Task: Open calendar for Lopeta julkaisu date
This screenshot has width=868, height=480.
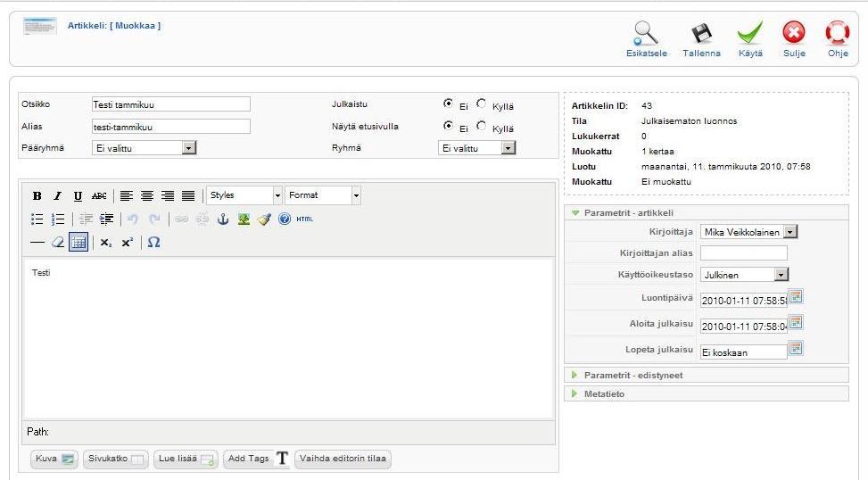Action: pos(796,348)
